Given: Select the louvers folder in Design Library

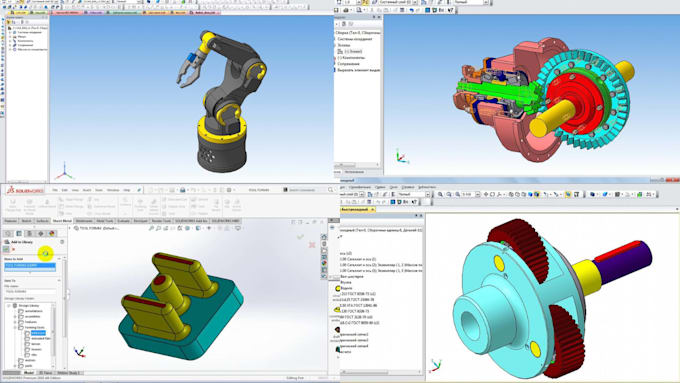Looking at the screenshot, I should tap(36, 349).
